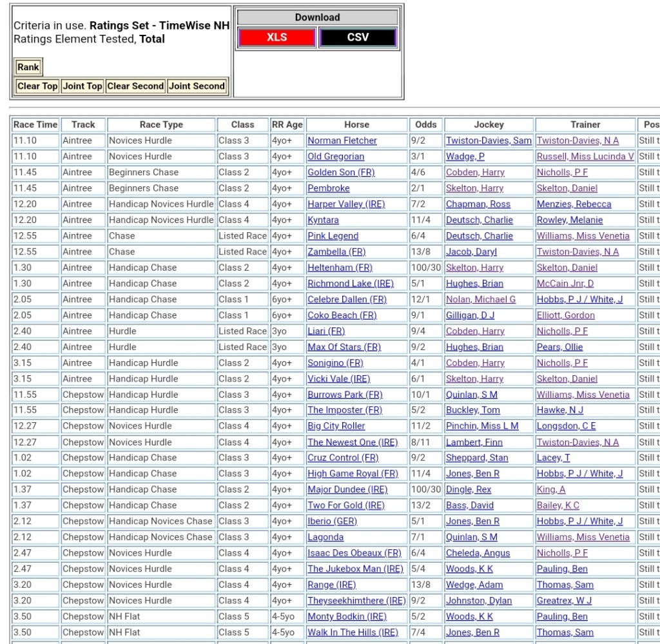Open horse link Norman Fletcher
This screenshot has width=660, height=644.
tap(342, 141)
